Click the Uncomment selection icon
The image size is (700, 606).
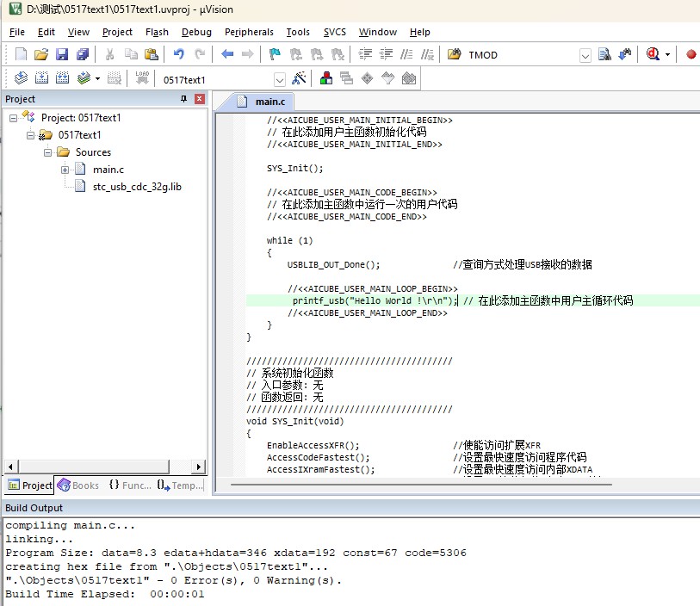[x=427, y=54]
